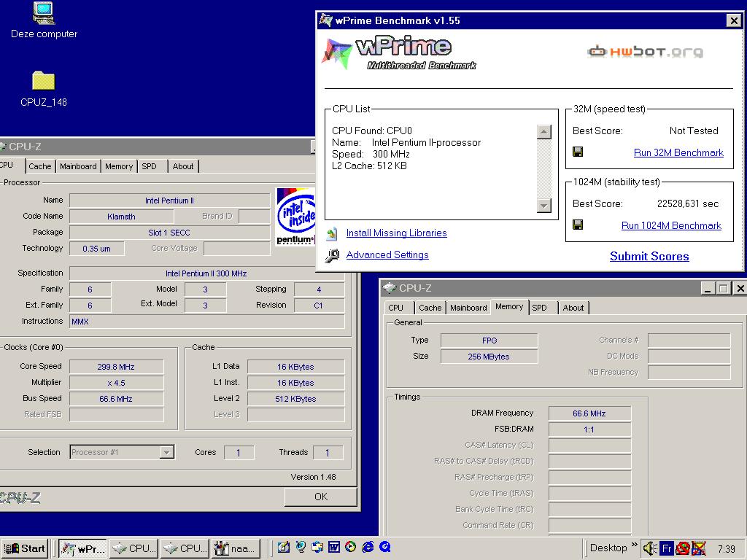Click Install Missing Libraries link
747x560 pixels.
pyautogui.click(x=396, y=233)
